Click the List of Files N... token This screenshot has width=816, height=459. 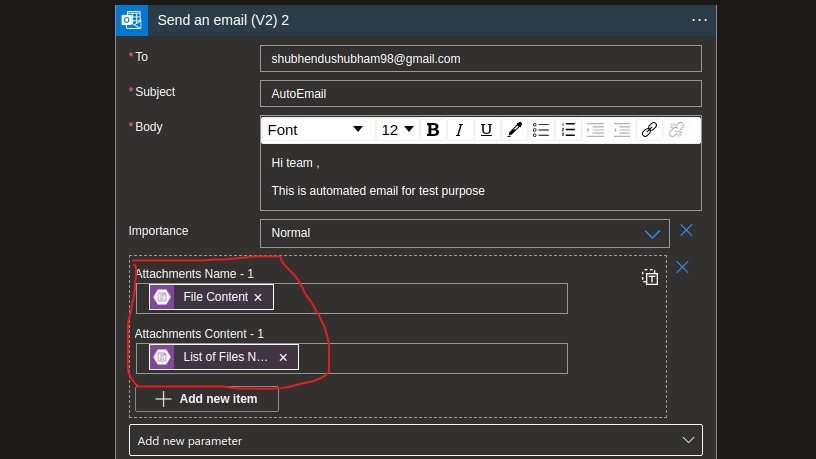tap(224, 358)
